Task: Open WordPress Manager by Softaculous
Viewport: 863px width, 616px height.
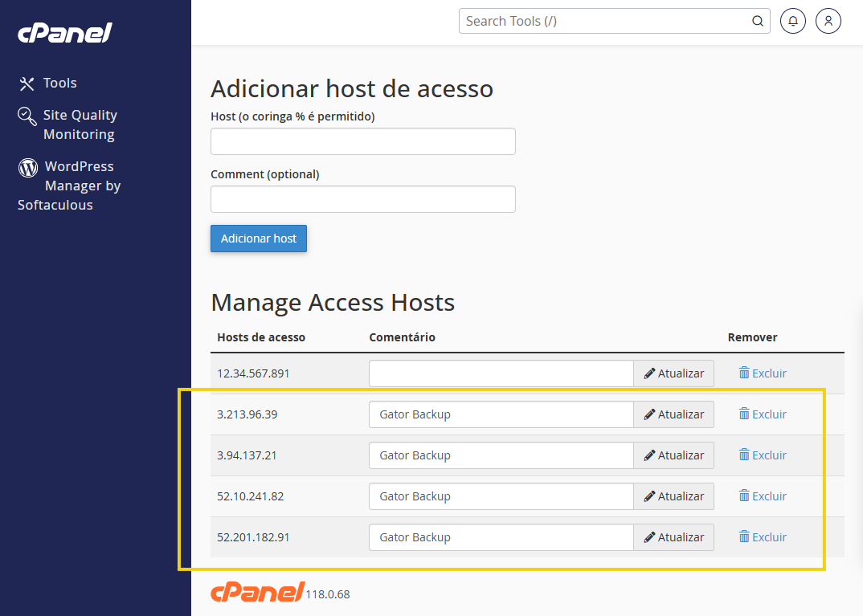Action: [x=69, y=186]
